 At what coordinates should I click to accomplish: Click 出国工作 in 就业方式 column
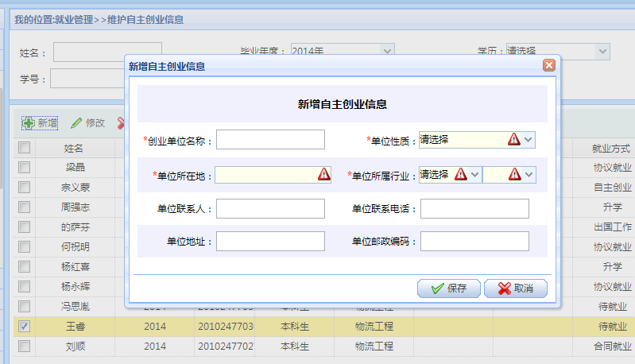coord(612,227)
